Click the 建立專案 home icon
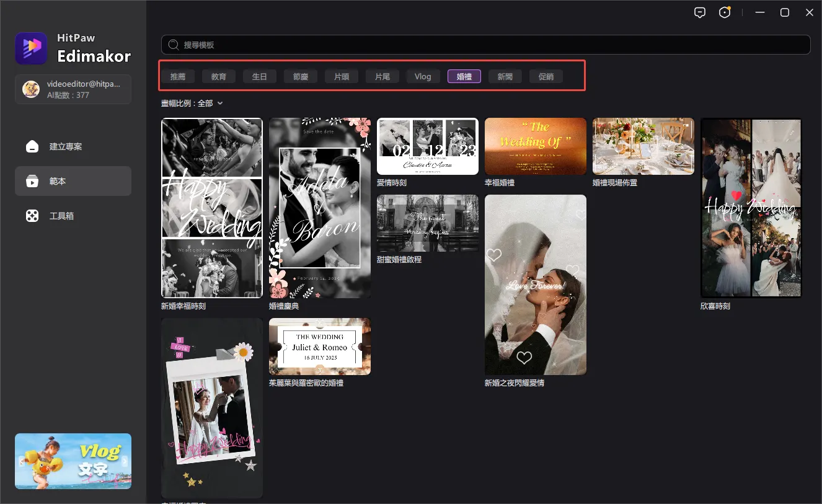 [x=32, y=146]
